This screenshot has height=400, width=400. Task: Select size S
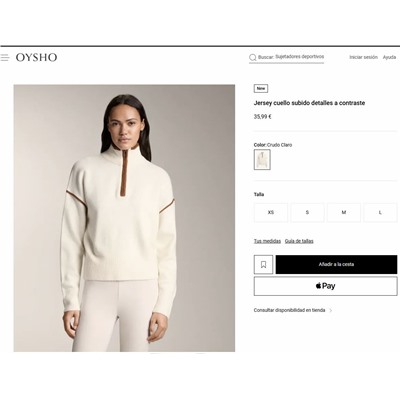point(307,212)
